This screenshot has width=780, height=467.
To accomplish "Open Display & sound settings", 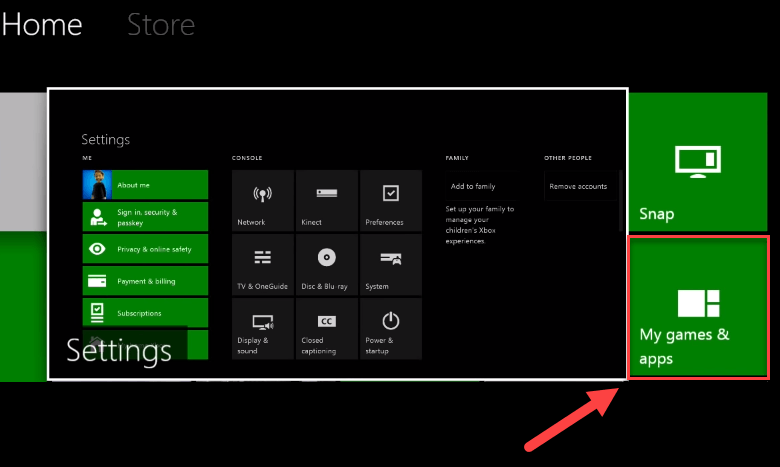I will [263, 328].
